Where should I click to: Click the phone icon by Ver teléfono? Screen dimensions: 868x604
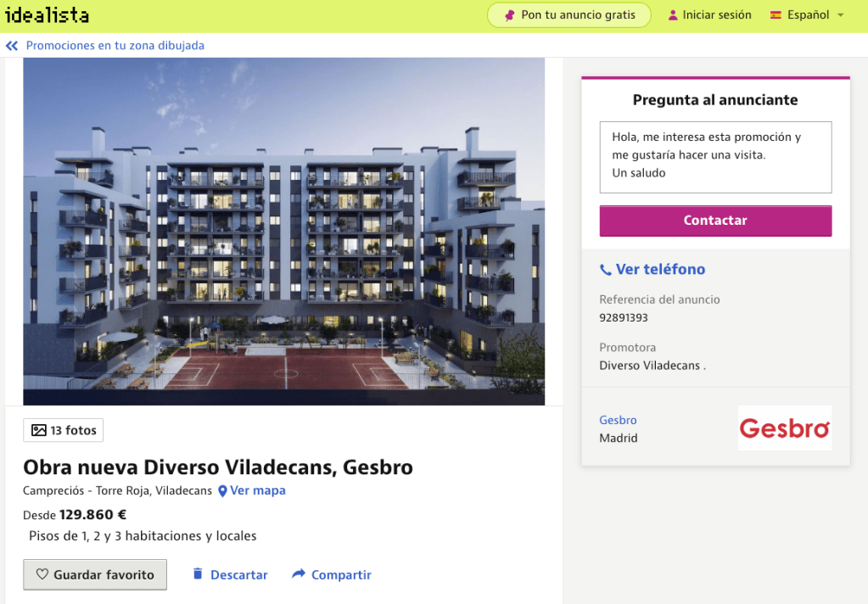pyautogui.click(x=606, y=270)
